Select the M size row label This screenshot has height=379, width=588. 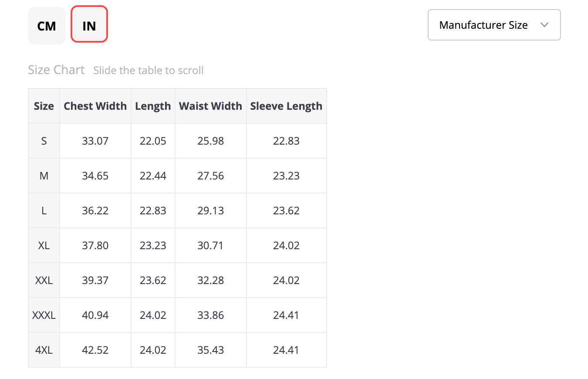(x=44, y=176)
